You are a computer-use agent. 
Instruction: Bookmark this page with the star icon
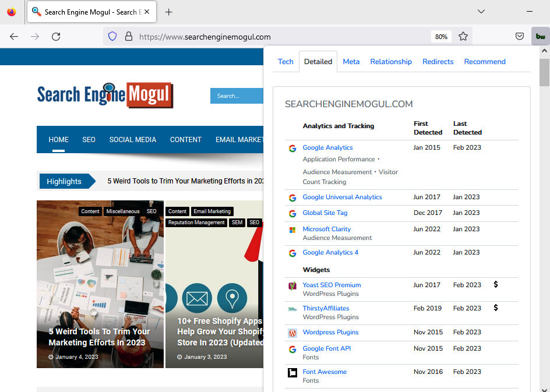tap(463, 37)
